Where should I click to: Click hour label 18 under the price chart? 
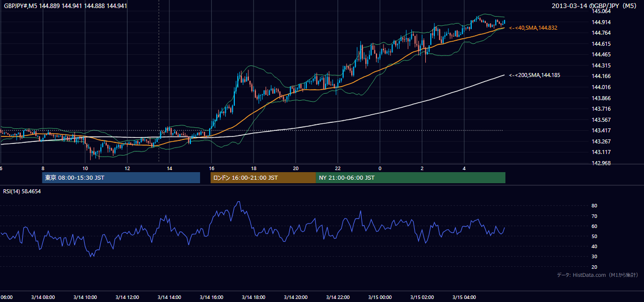pyautogui.click(x=253, y=168)
